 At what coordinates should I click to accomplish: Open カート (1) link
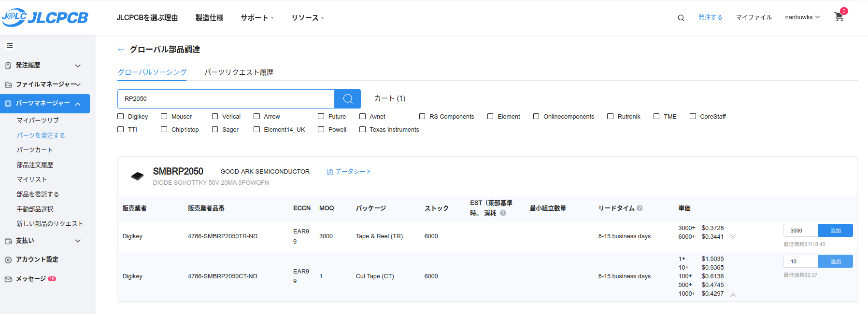[390, 98]
